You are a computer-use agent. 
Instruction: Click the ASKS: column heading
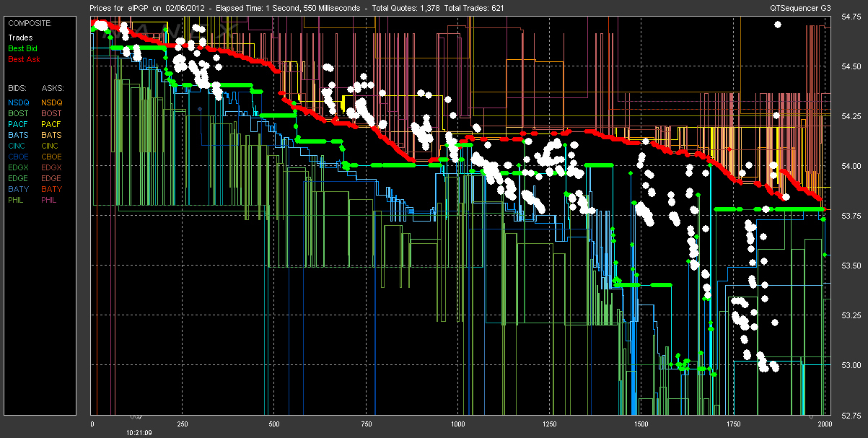pyautogui.click(x=52, y=88)
